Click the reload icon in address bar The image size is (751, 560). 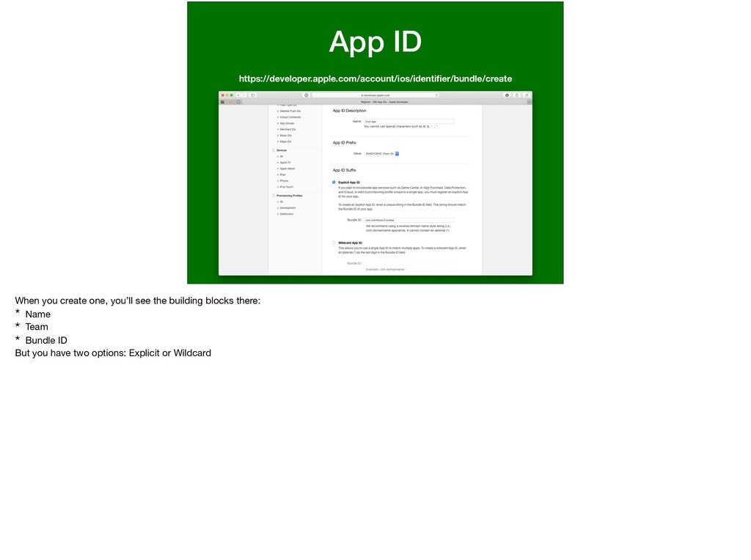(x=436, y=95)
